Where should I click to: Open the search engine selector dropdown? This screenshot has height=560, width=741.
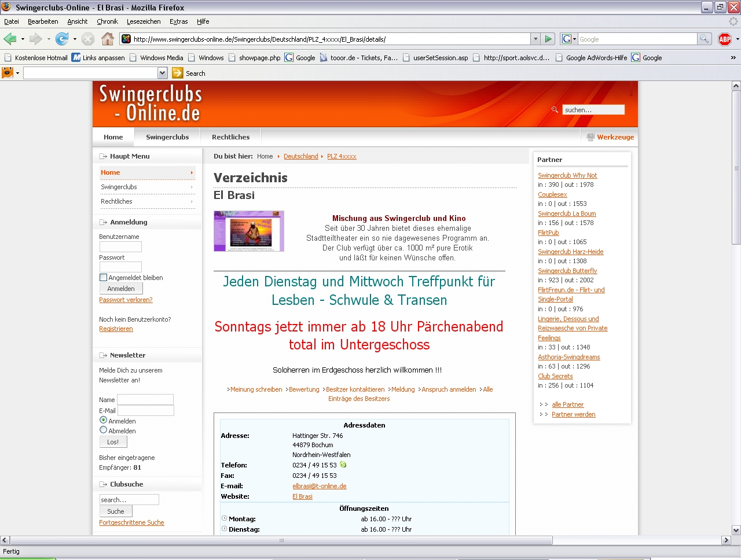tap(570, 39)
